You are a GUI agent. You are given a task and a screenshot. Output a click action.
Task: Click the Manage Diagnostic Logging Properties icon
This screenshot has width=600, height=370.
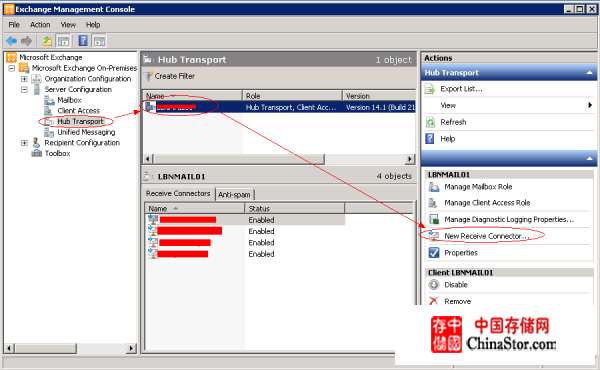click(x=434, y=219)
